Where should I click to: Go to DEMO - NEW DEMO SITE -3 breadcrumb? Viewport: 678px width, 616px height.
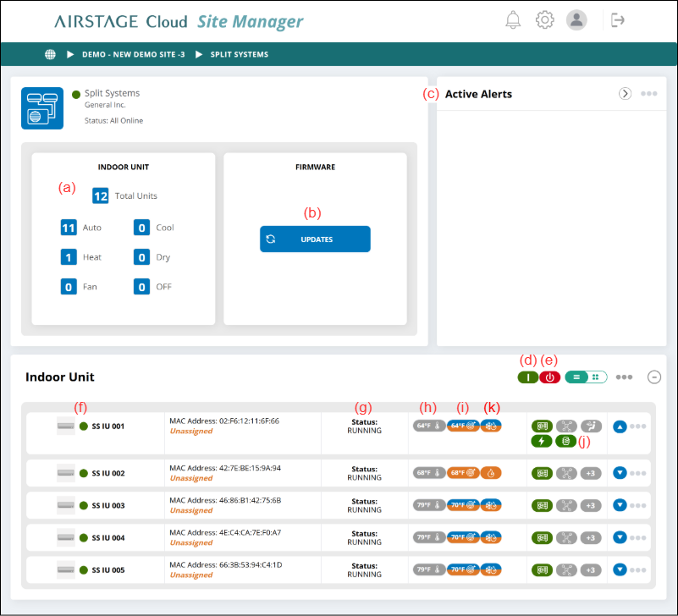pos(133,54)
